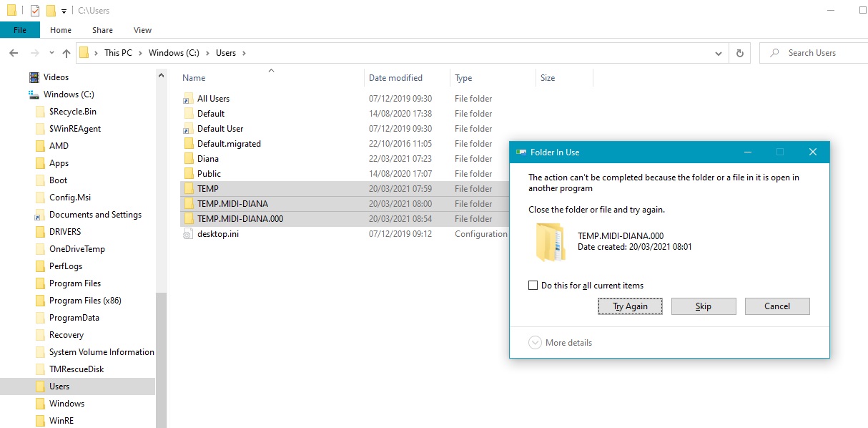Click the All Users shortcut folder icon
The width and height of the screenshot is (868, 428).
188,99
